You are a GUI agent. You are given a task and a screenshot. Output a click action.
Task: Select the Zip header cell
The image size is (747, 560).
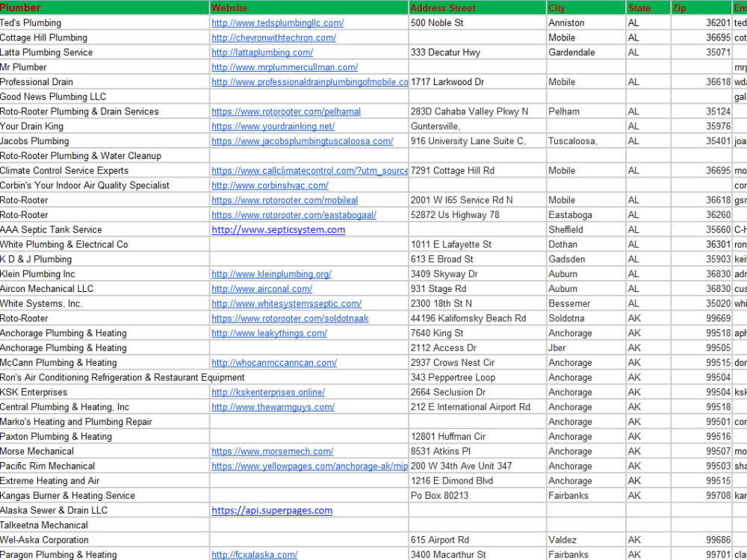[701, 7]
